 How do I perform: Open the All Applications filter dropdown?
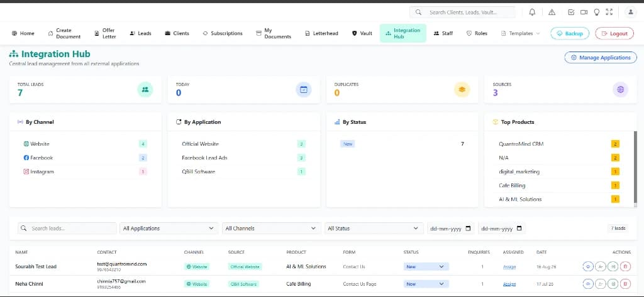(169, 229)
